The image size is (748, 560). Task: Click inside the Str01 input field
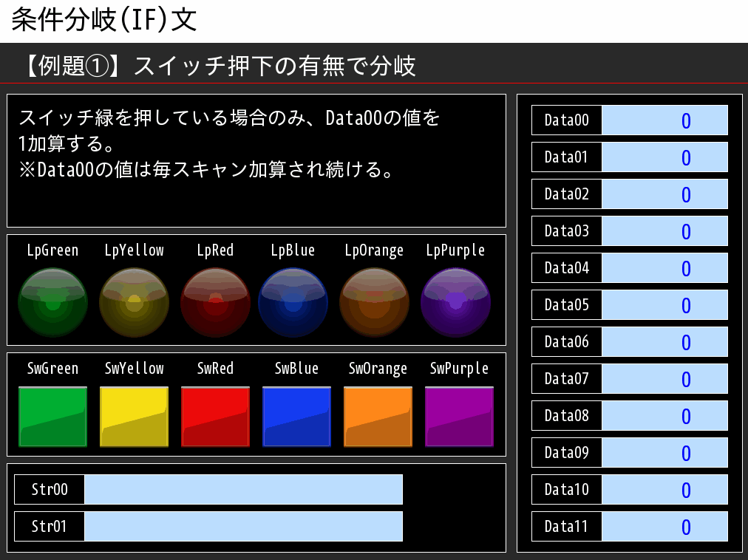tap(244, 526)
